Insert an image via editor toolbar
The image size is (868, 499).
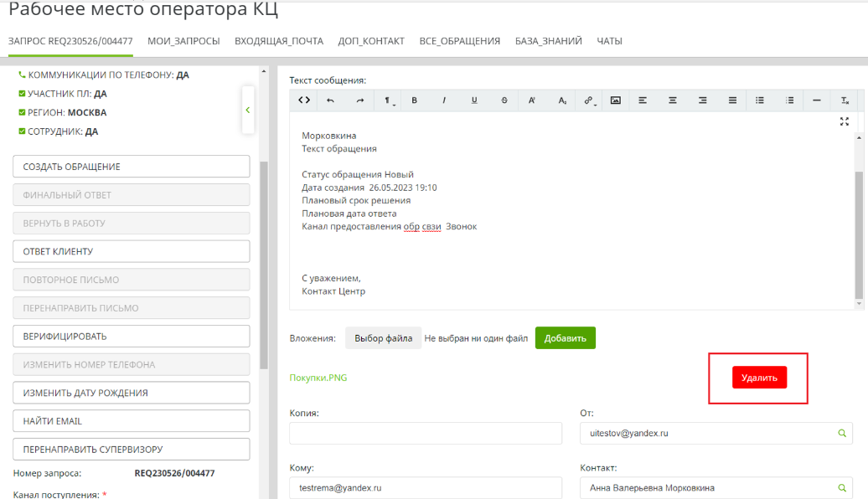pyautogui.click(x=615, y=100)
